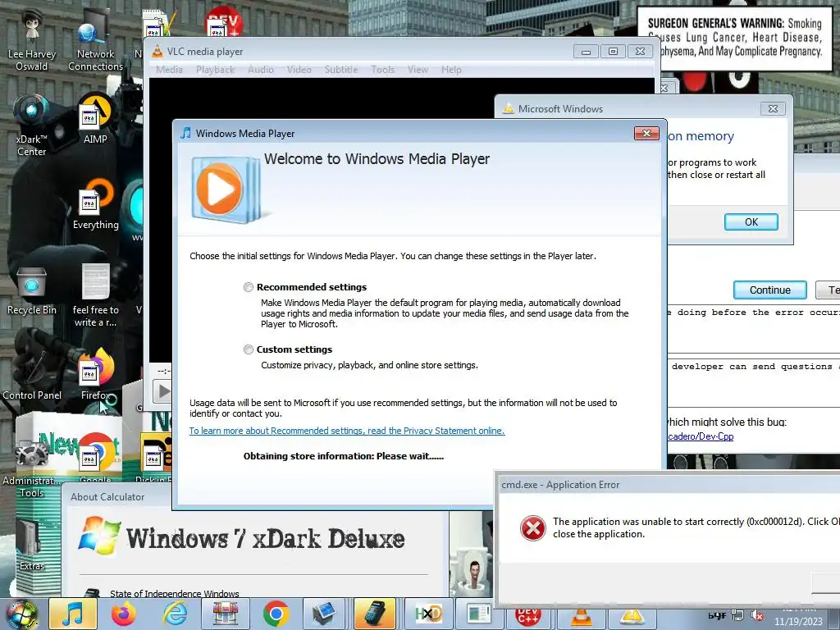Open HxD hex editor taskbar button

click(x=428, y=614)
